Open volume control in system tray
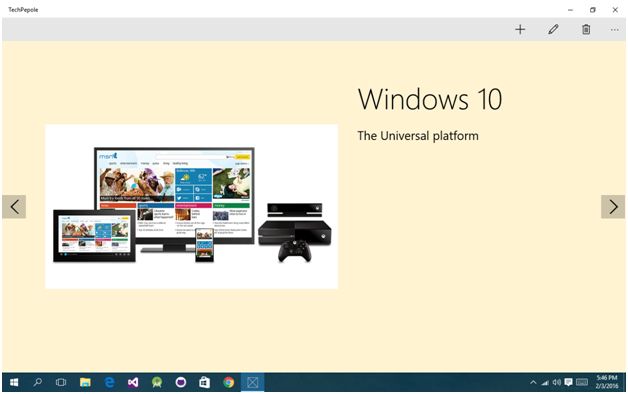Image resolution: width=628 pixels, height=394 pixels. pos(557,382)
